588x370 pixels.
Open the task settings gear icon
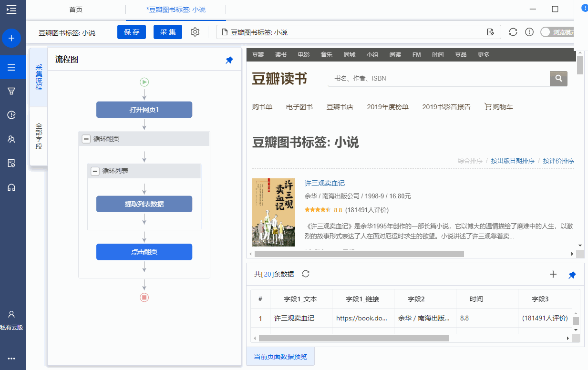coord(195,32)
